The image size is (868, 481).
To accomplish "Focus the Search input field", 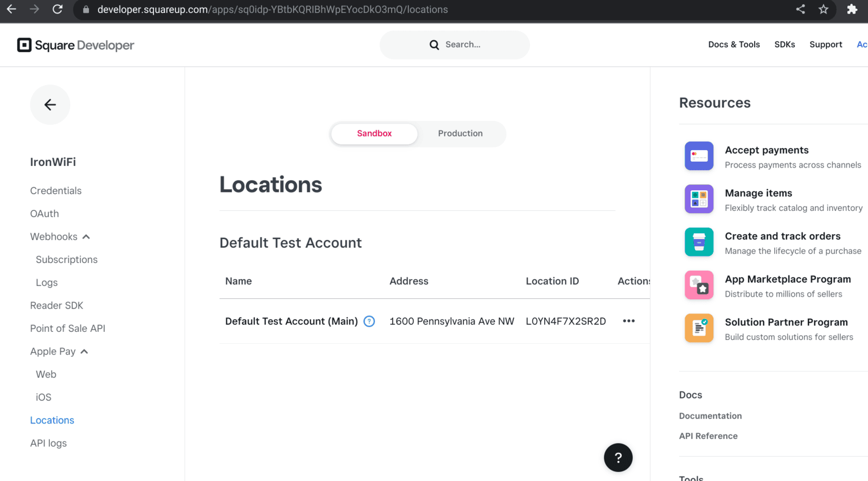I will pos(455,45).
